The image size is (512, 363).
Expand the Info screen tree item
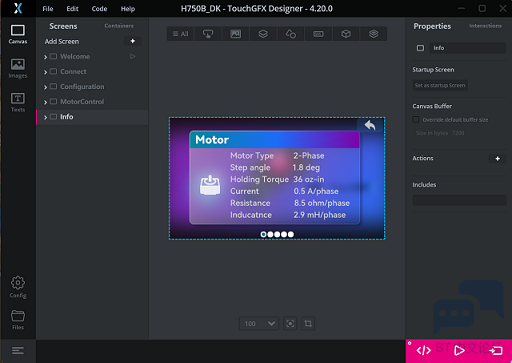[45, 117]
